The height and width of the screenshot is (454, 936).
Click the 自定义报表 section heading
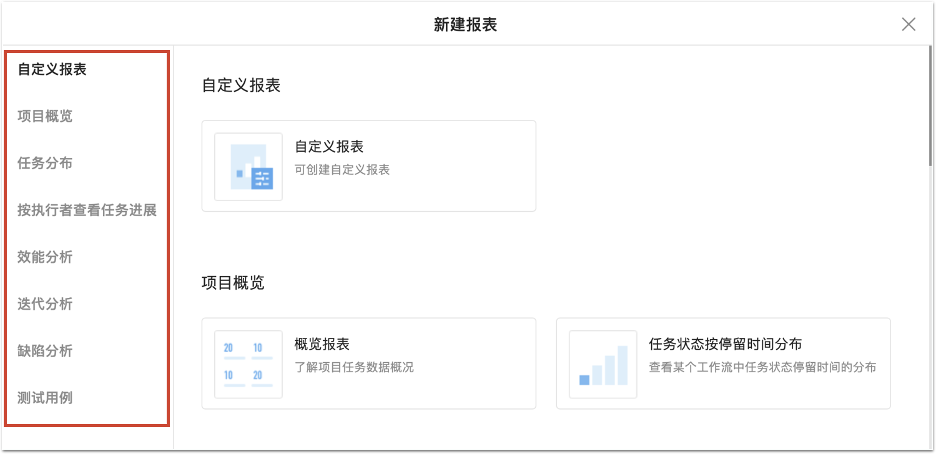pyautogui.click(x=241, y=85)
